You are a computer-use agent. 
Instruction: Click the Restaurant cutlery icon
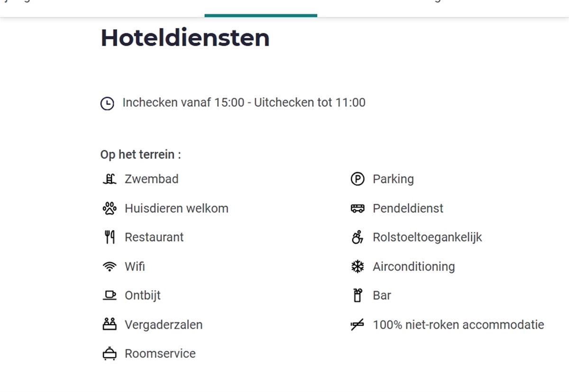[110, 237]
